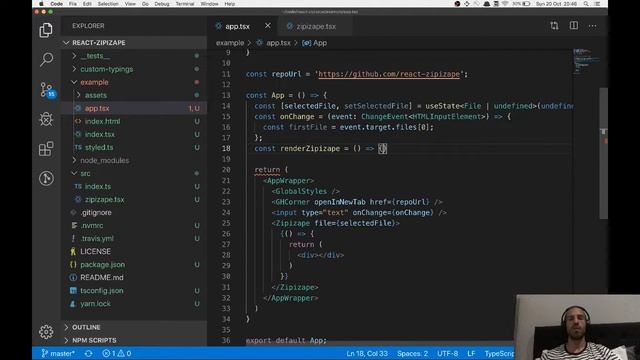This screenshot has width=640, height=360.
Task: Open the Window menu
Action: 209,4
